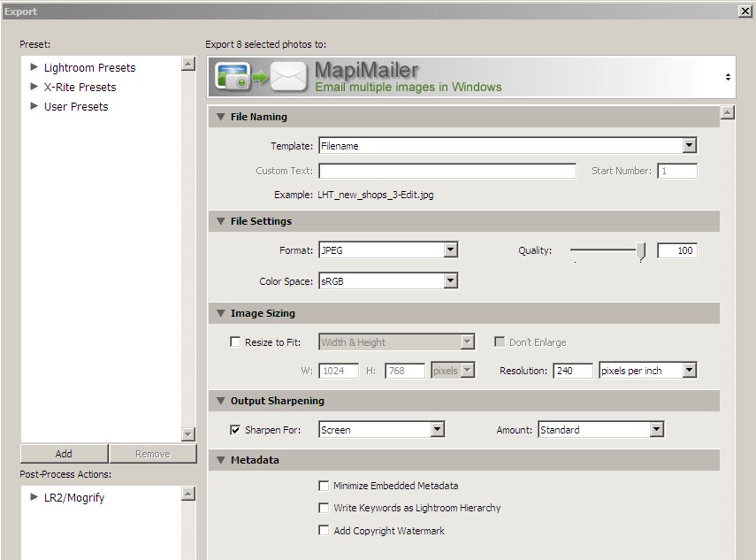The height and width of the screenshot is (560, 756).
Task: Click the Add preset button
Action: tap(65, 454)
